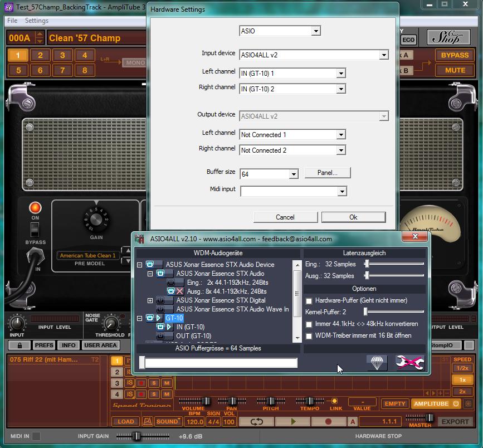Image resolution: width=483 pixels, height=448 pixels.
Task: Enable Immer 44.1kHz <-> 48kHz konvertieren checkbox
Action: click(309, 324)
